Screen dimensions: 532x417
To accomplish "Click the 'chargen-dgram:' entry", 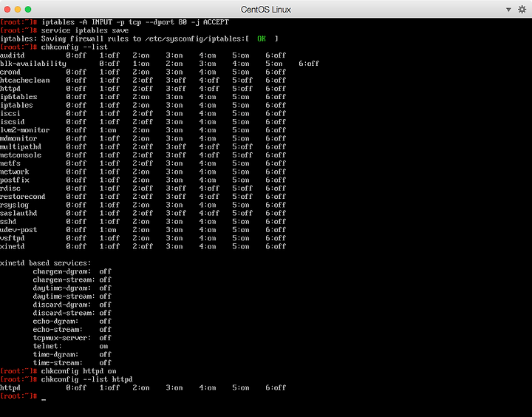I will 62,271.
